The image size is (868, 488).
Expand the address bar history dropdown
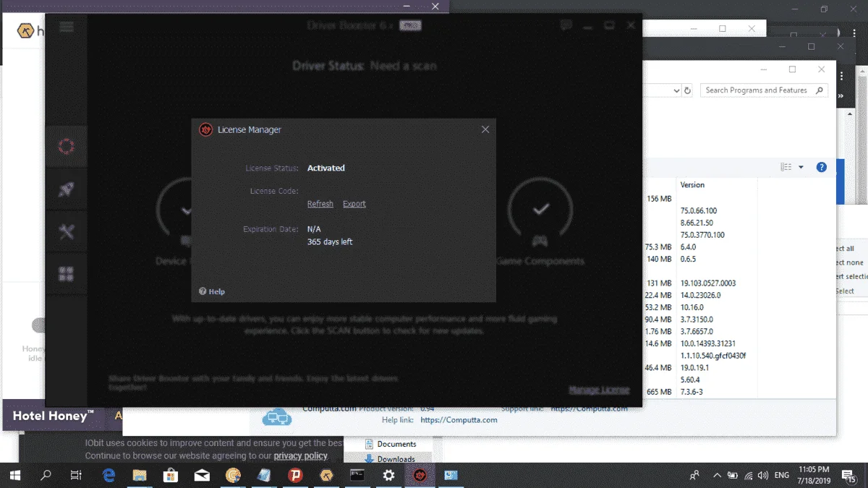[676, 90]
